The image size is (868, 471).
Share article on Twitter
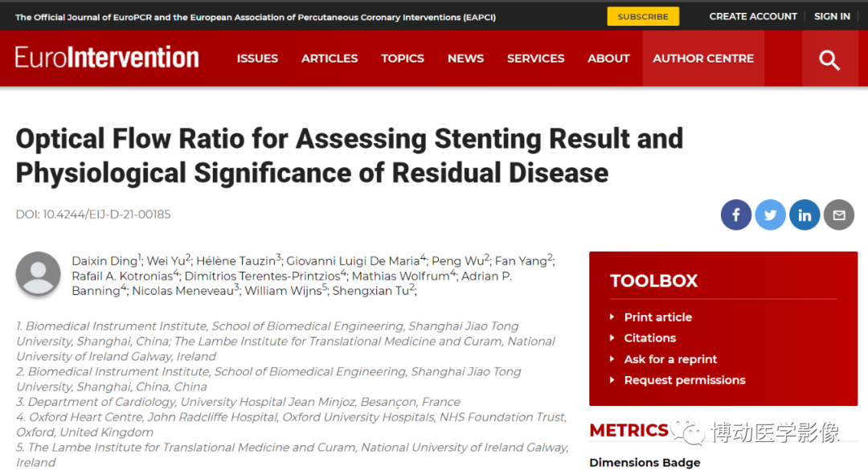(x=770, y=215)
